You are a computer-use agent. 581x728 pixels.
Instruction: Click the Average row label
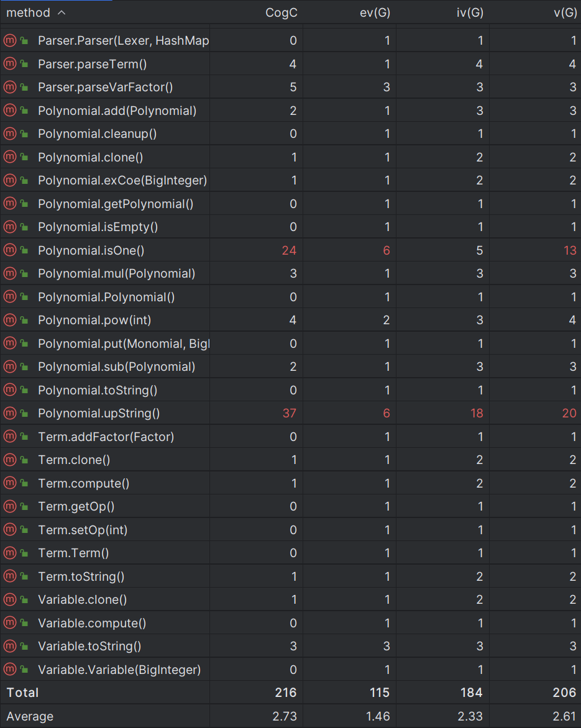coord(30,716)
